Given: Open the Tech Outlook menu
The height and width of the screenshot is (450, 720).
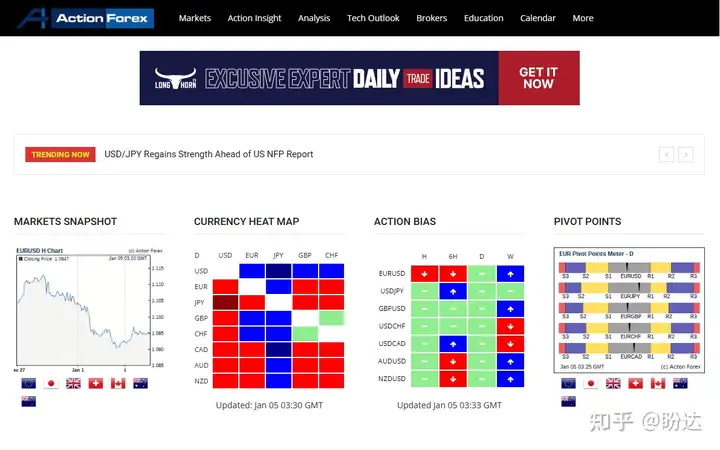Looking at the screenshot, I should [x=373, y=18].
